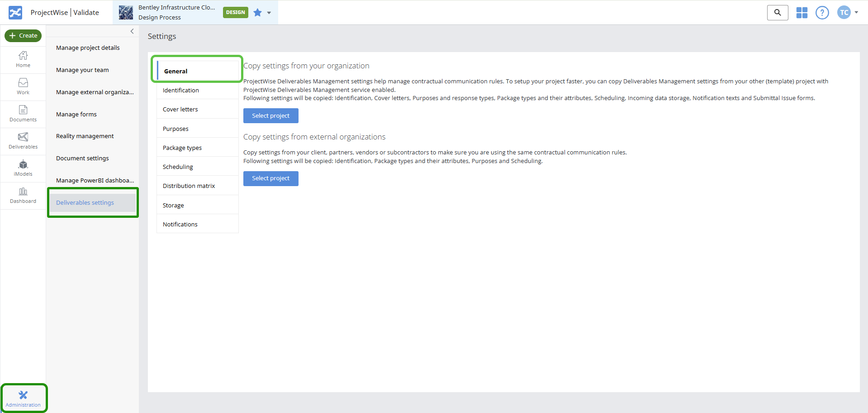The height and width of the screenshot is (413, 868).
Task: Click the ProjectWise logo
Action: pos(14,12)
